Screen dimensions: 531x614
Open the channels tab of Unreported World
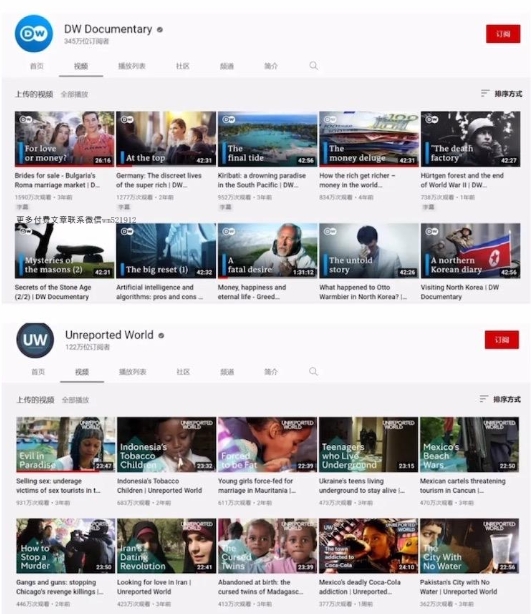(227, 372)
